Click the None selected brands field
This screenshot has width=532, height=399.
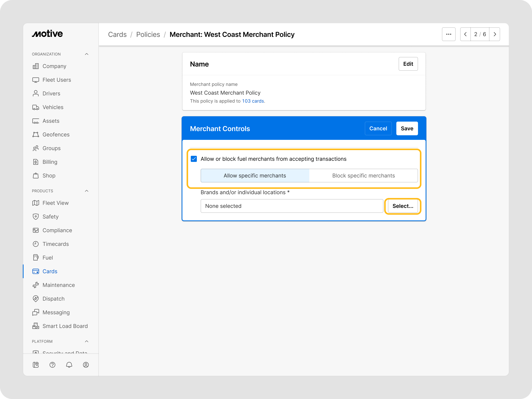(291, 206)
